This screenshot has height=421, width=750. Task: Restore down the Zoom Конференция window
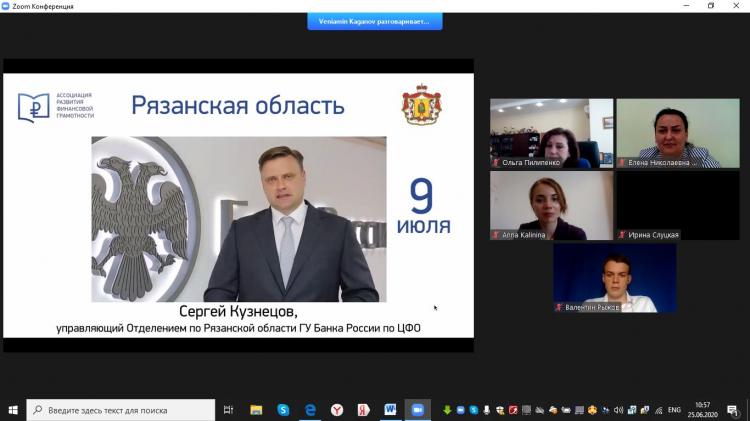[x=711, y=6]
